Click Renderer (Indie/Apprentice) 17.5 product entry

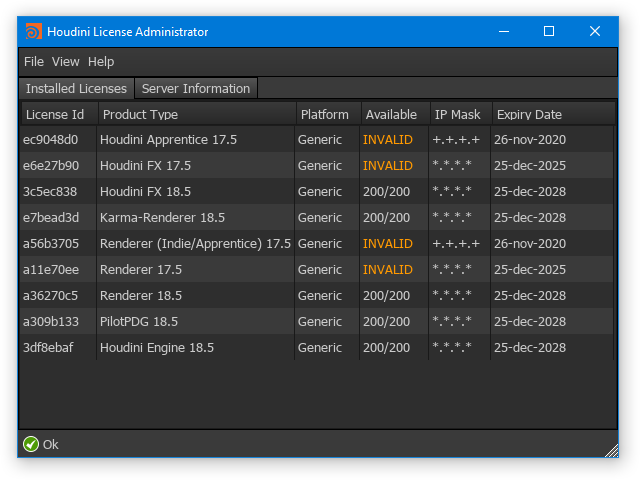[x=196, y=244]
